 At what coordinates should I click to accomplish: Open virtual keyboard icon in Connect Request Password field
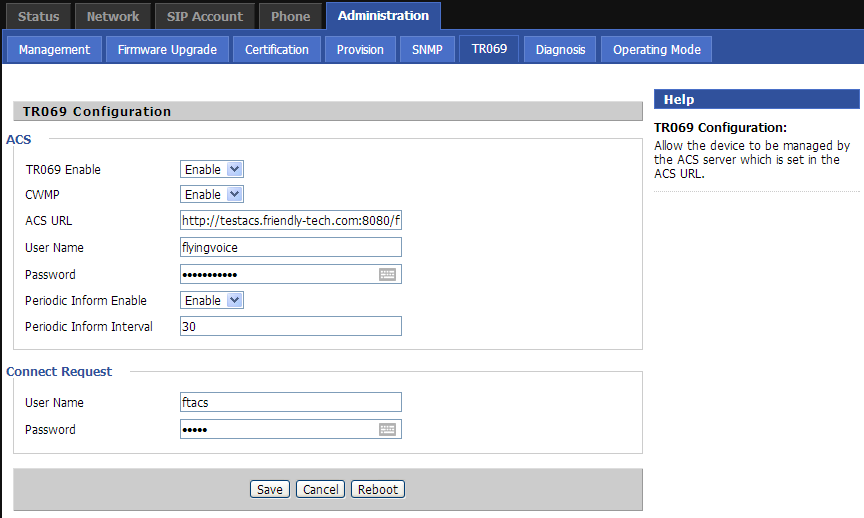point(387,429)
